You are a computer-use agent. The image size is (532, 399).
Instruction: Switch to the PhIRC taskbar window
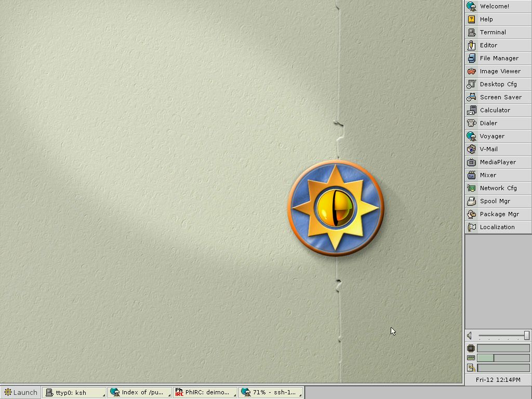205,392
